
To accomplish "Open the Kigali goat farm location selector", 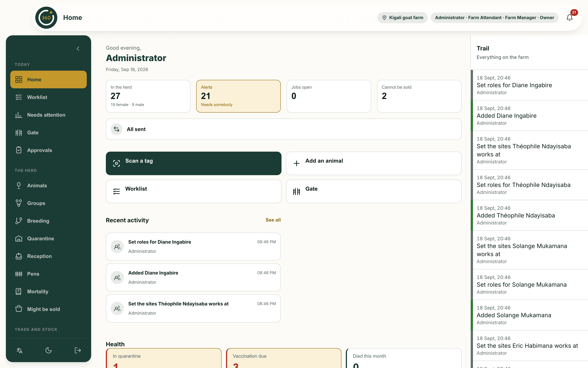I will [402, 17].
